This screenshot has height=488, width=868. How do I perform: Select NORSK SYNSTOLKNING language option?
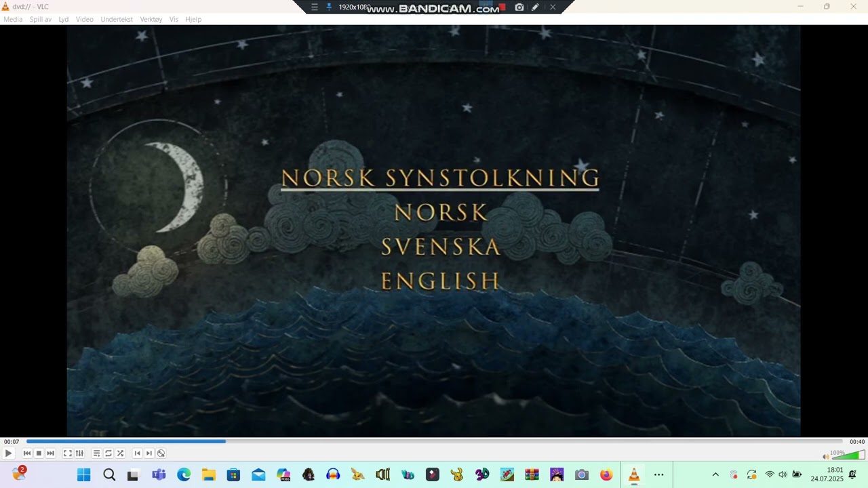441,178
